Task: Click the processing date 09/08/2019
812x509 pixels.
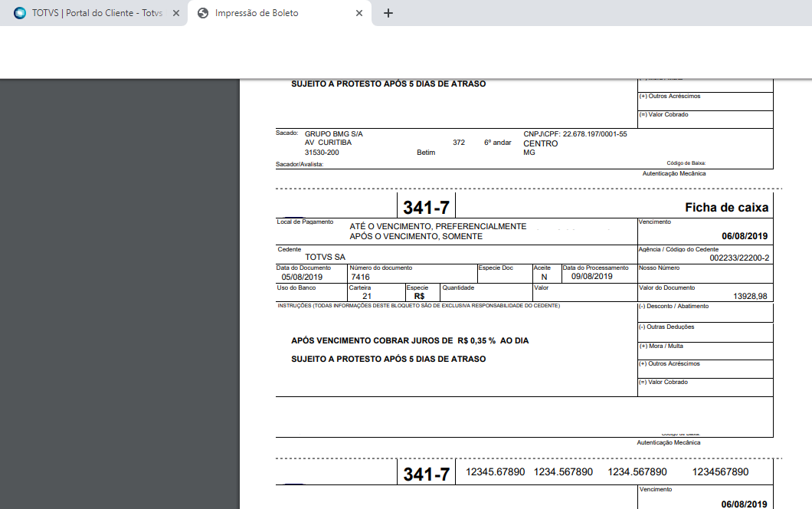Action: pyautogui.click(x=591, y=276)
